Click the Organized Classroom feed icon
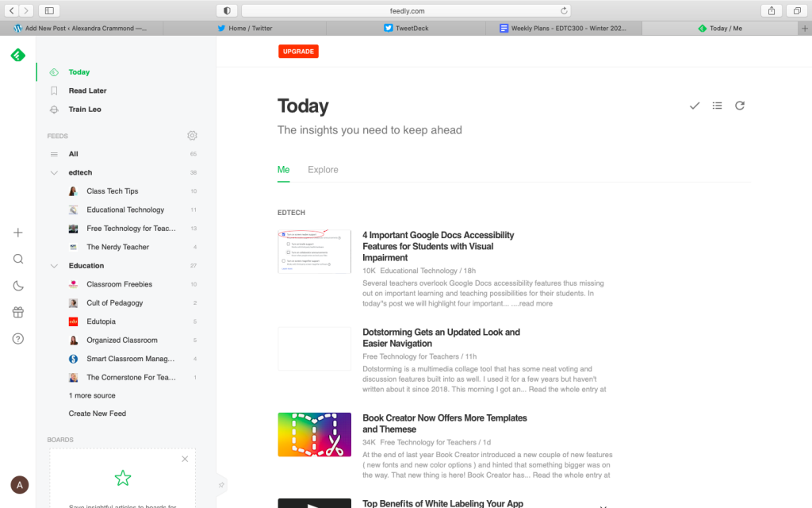The width and height of the screenshot is (812, 508). point(74,340)
